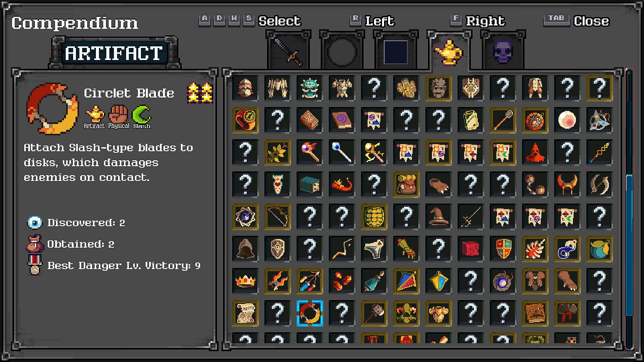644x362 pixels.
Task: Select the teal potion bottle artifact
Action: [x=374, y=281]
